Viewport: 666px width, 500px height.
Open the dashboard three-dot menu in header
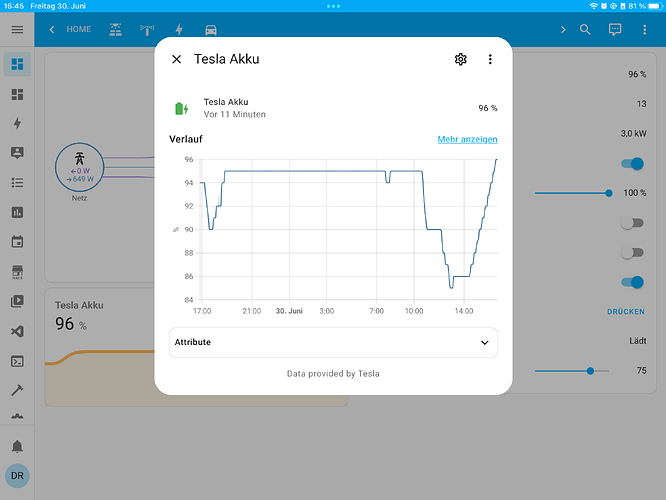tap(644, 29)
